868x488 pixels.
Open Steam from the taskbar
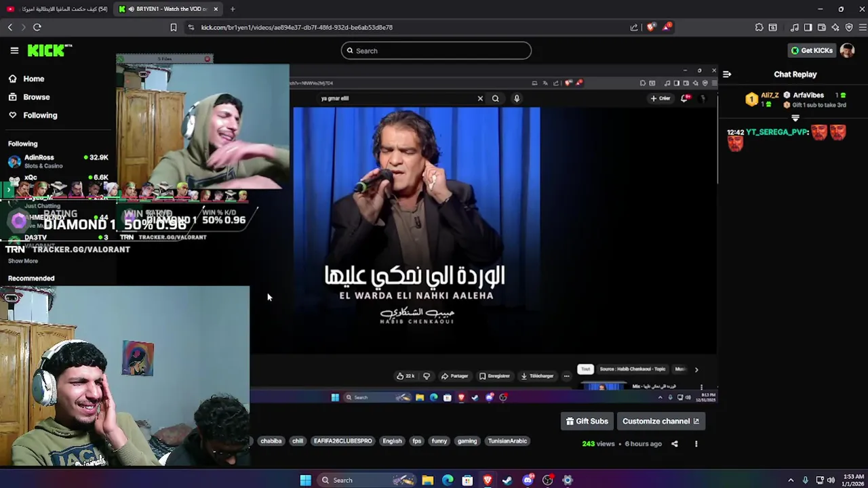pos(507,480)
